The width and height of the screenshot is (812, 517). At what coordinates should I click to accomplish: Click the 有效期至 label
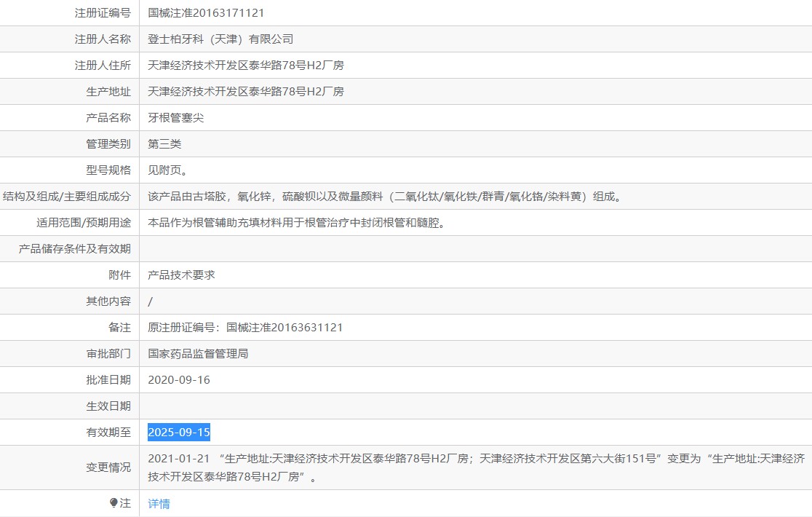(x=108, y=433)
